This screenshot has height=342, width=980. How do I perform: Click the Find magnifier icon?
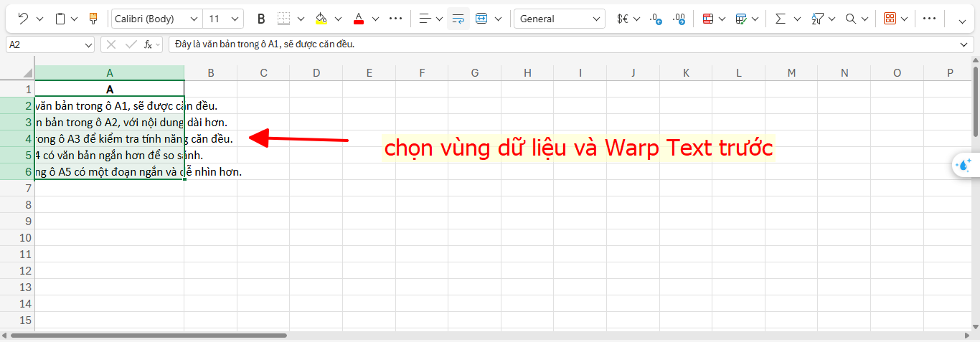[x=851, y=19]
